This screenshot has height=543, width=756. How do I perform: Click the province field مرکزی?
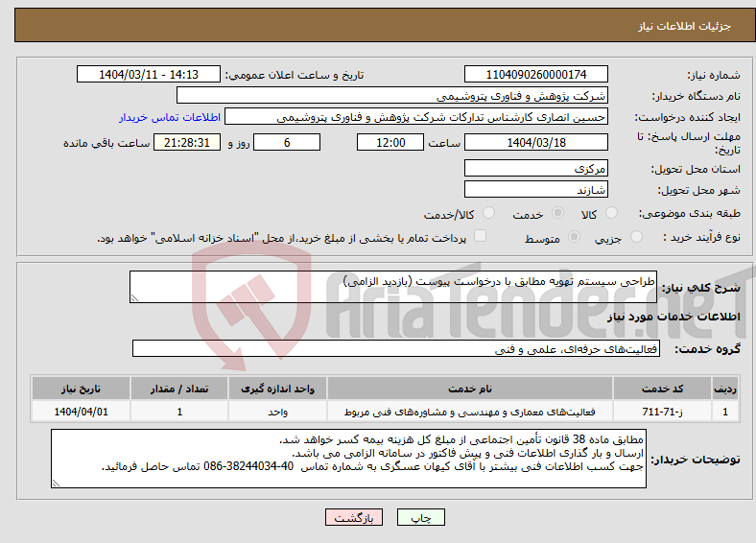click(x=535, y=168)
